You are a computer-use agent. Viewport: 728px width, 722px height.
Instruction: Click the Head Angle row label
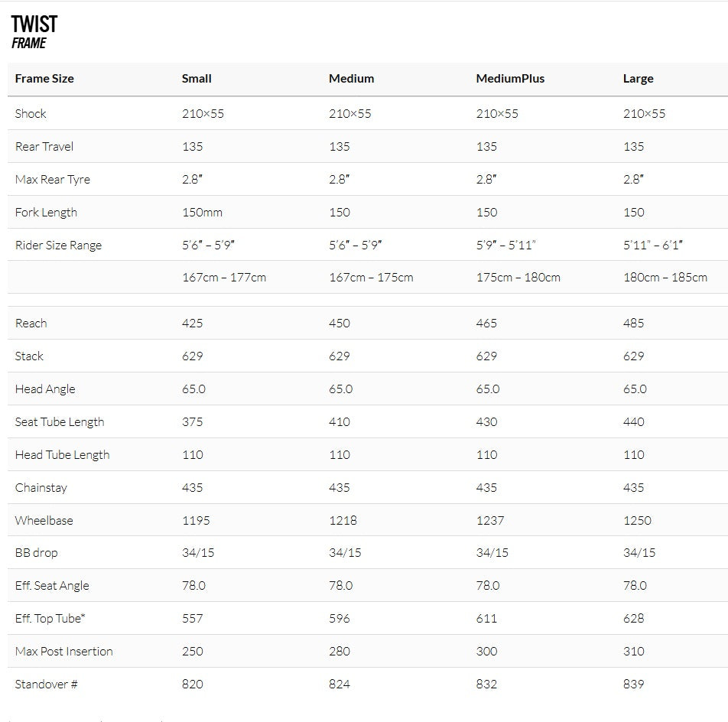point(45,389)
